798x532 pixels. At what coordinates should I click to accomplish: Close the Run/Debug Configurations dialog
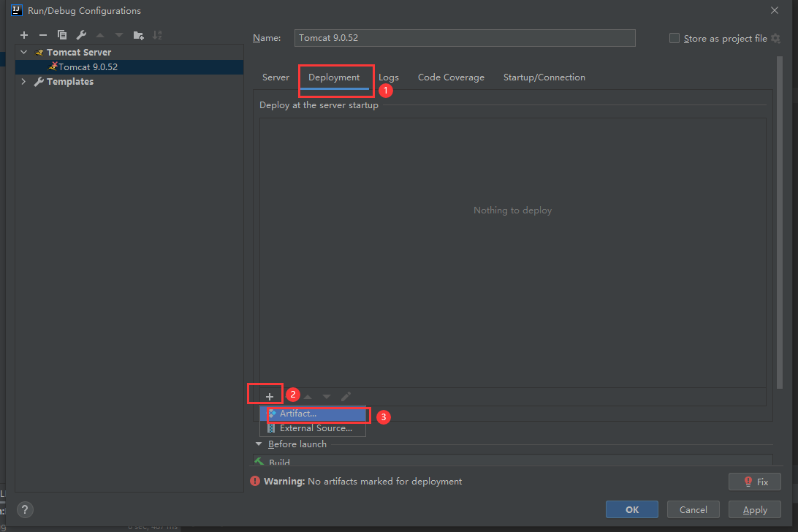(775, 10)
